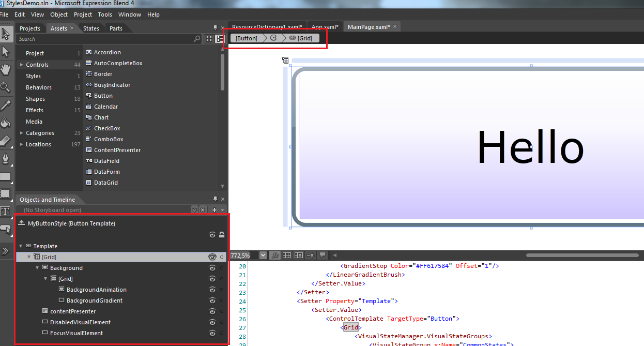Screen dimensions: 644x346
Task: Select BackgroundGradient in object tree
Action: pos(95,300)
